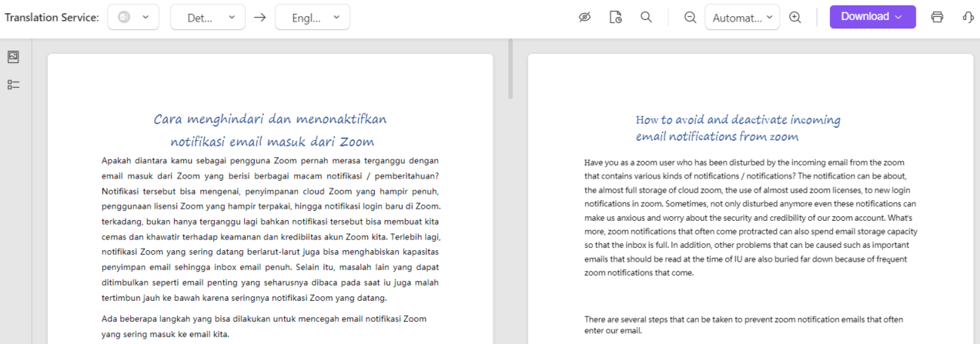This screenshot has height=344, width=980.
Task: Click the print icon
Action: coord(937,17)
